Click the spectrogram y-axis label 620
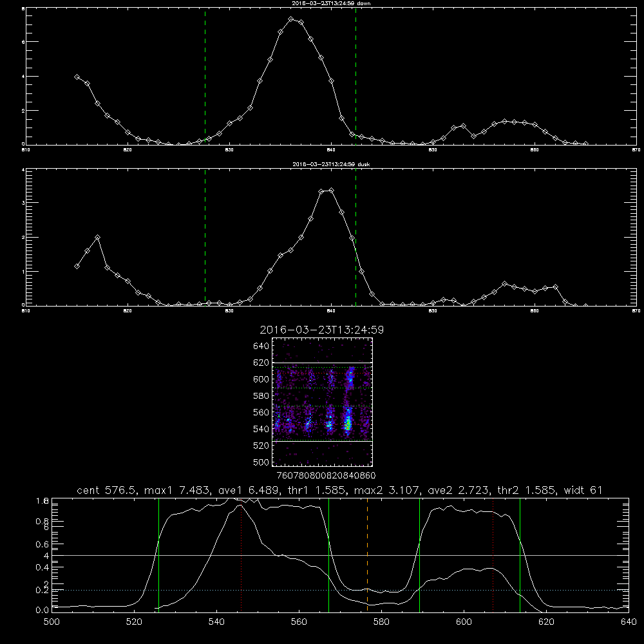The image size is (644, 644). point(261,363)
